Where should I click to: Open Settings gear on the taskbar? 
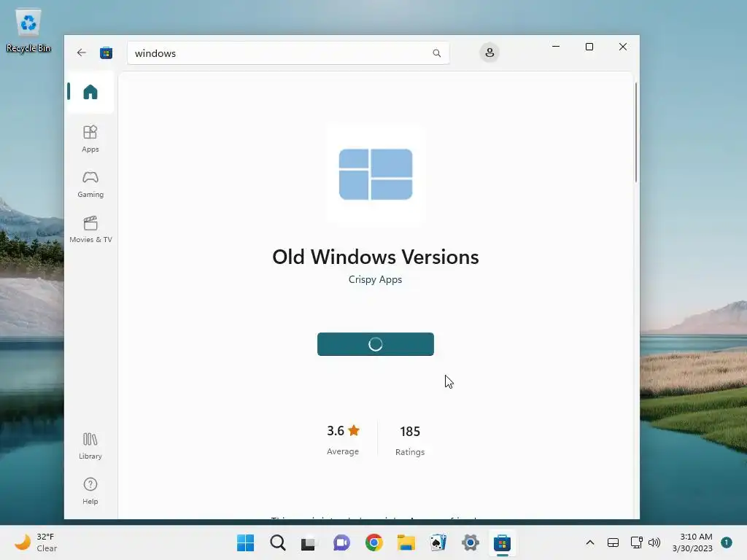point(471,542)
